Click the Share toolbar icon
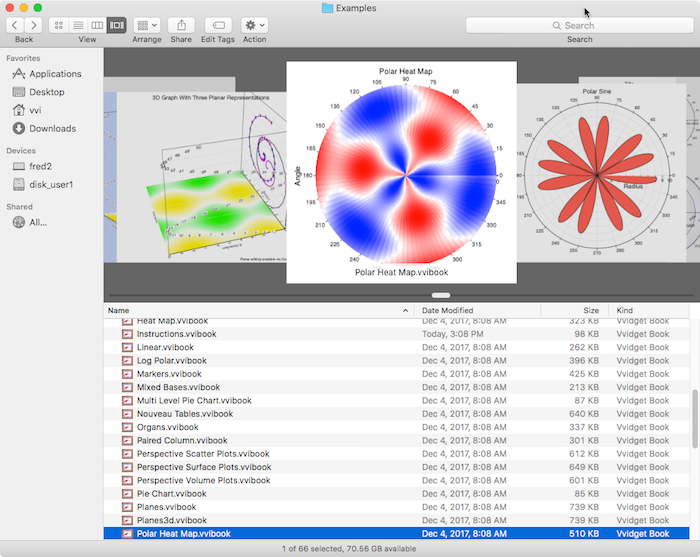This screenshot has height=557, width=700. point(181,25)
